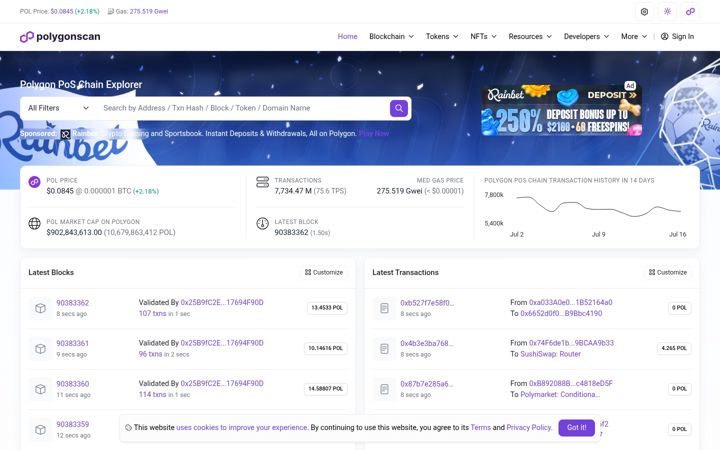This screenshot has height=450, width=720.
Task: Open the Terms link in cookie banner
Action: point(480,428)
